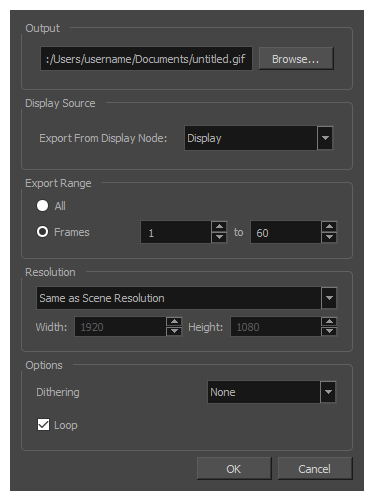Click the Width up arrow
The width and height of the screenshot is (374, 501).
(x=174, y=322)
